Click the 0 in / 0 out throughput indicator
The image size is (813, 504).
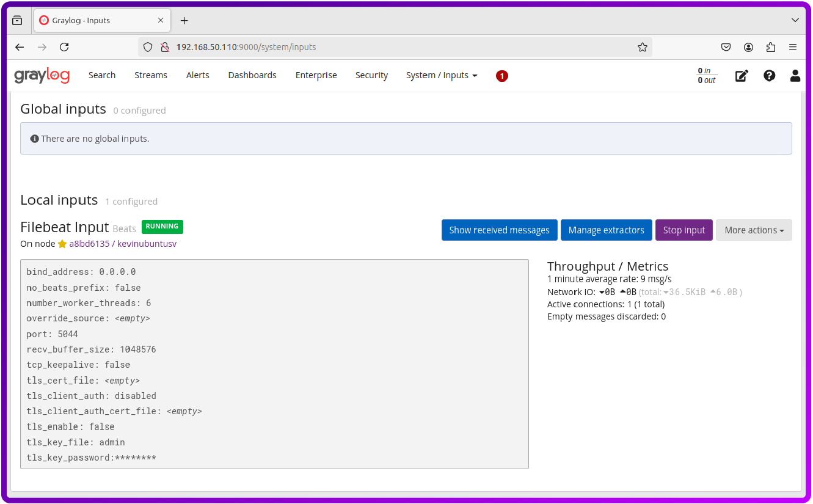click(705, 75)
